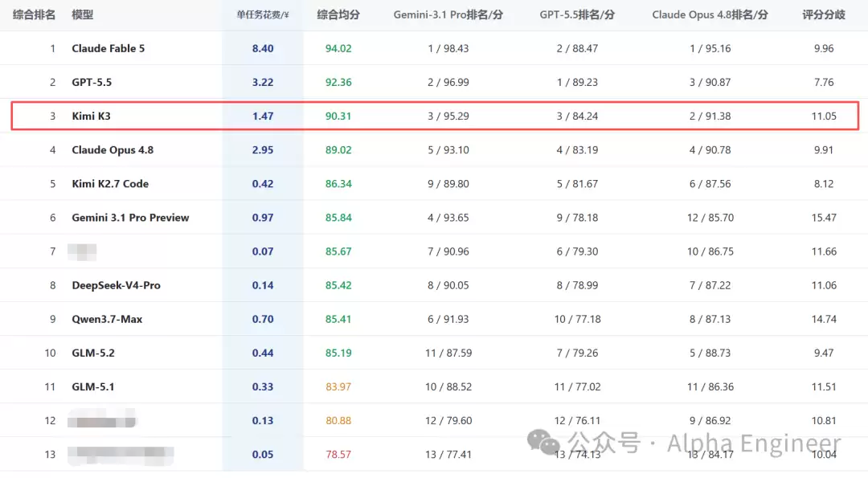
Task: Select GPT-5.5 in the model column
Action: [x=92, y=83]
